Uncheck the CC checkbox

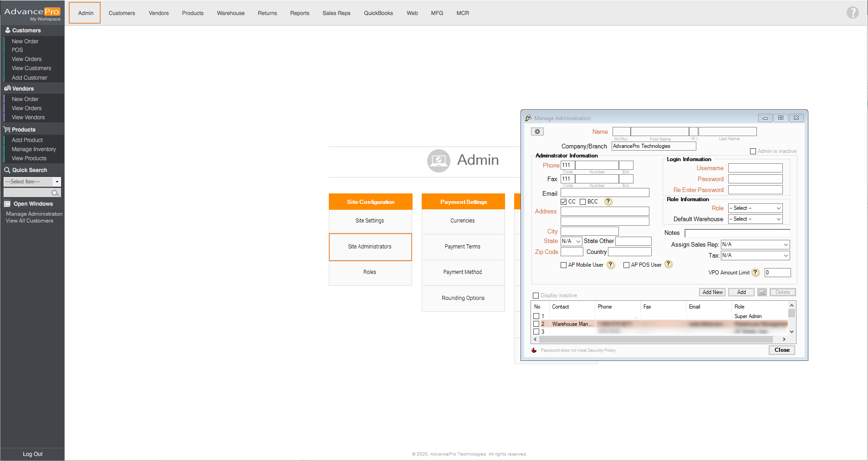coord(564,202)
